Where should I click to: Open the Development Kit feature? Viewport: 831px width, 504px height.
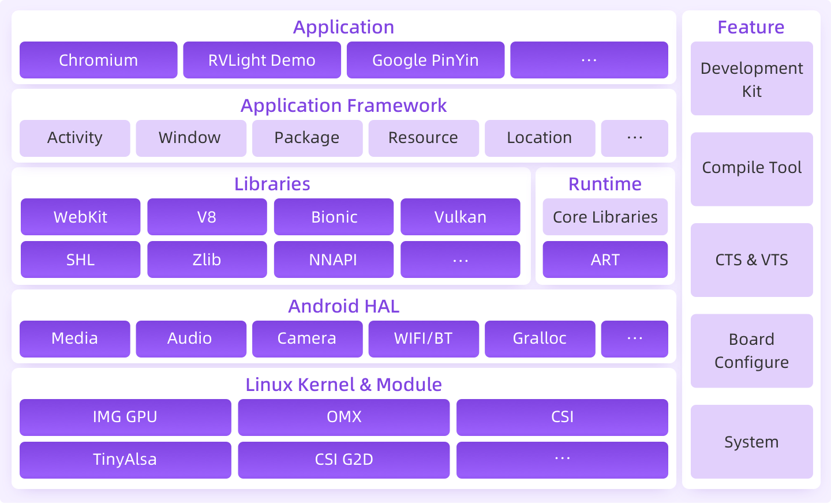click(x=751, y=79)
